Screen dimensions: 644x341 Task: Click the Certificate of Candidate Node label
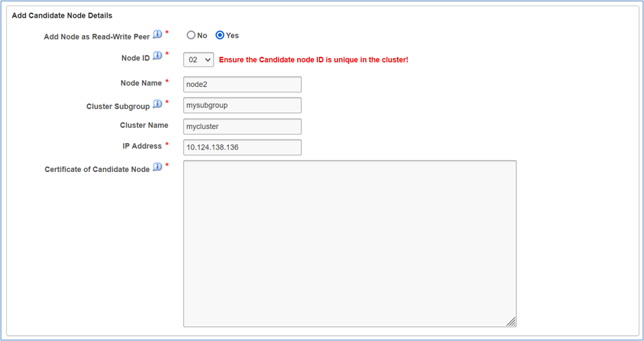point(97,169)
